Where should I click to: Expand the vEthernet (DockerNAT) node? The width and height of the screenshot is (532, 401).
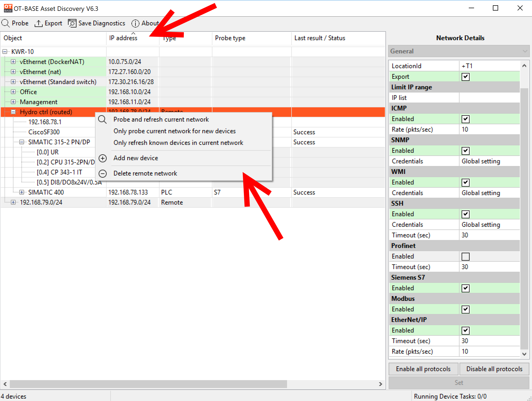coord(13,62)
